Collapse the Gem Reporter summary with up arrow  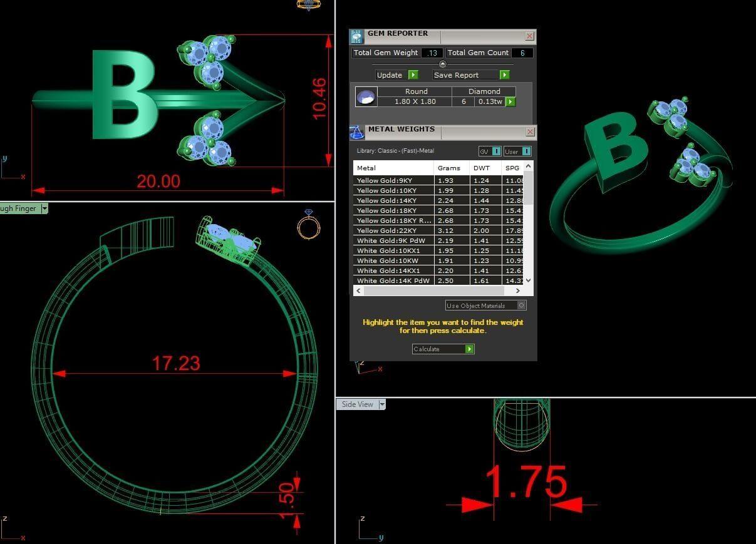[x=443, y=64]
